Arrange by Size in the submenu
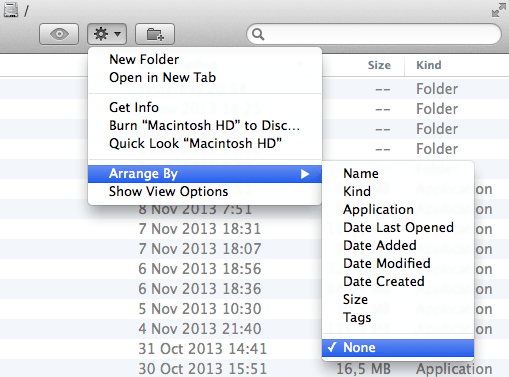Viewport: 509px width, 377px height. [398, 300]
